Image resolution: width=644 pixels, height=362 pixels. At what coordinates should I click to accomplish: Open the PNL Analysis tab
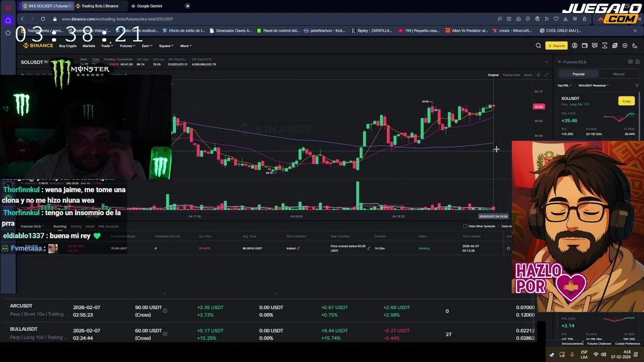click(108, 226)
